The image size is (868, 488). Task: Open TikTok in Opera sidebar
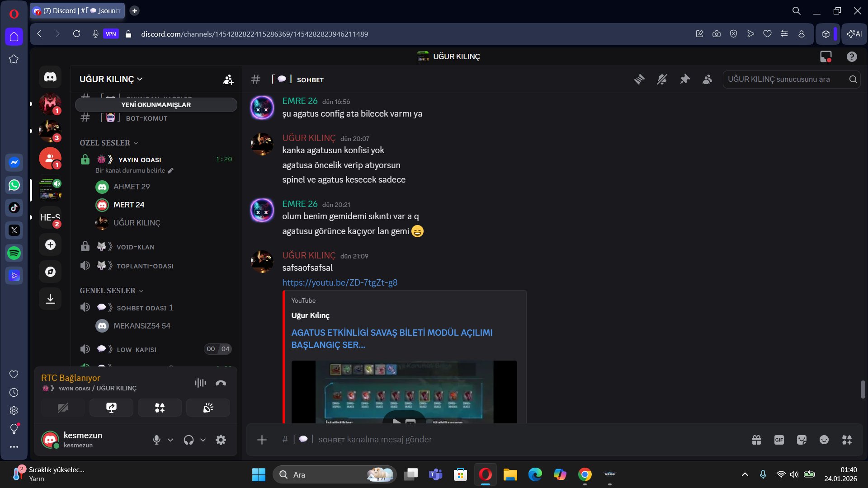14,208
